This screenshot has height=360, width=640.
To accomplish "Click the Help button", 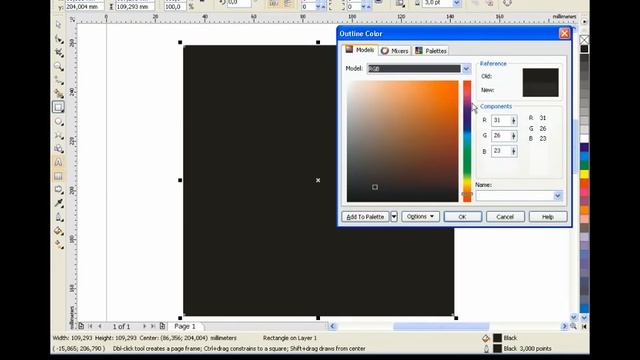I will [x=548, y=216].
